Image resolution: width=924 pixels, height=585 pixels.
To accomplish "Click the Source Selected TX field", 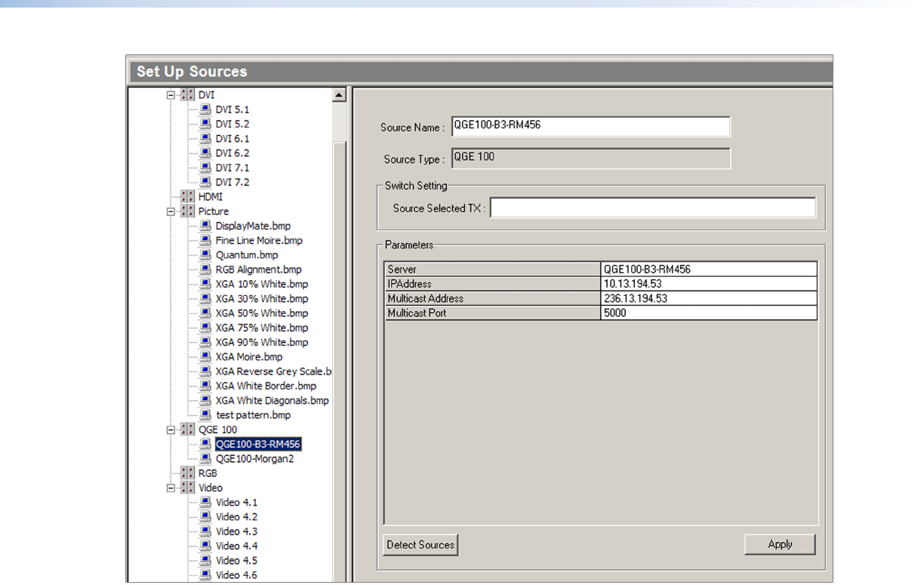I will click(x=652, y=208).
